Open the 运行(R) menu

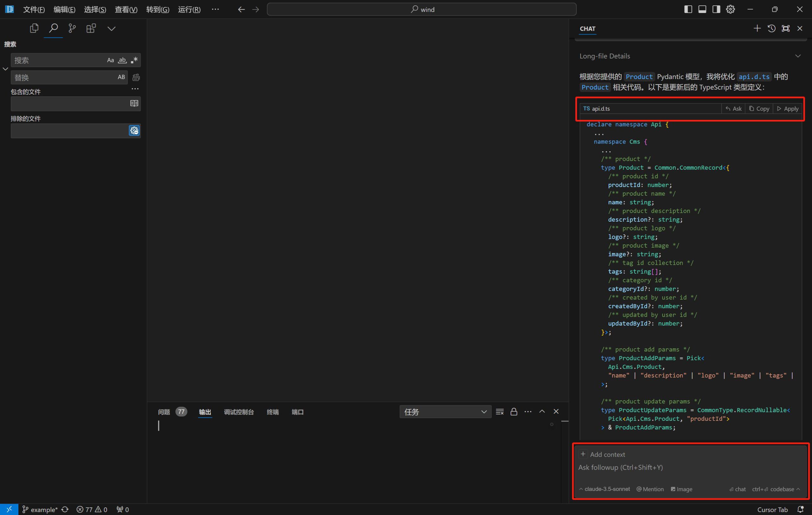pyautogui.click(x=189, y=10)
